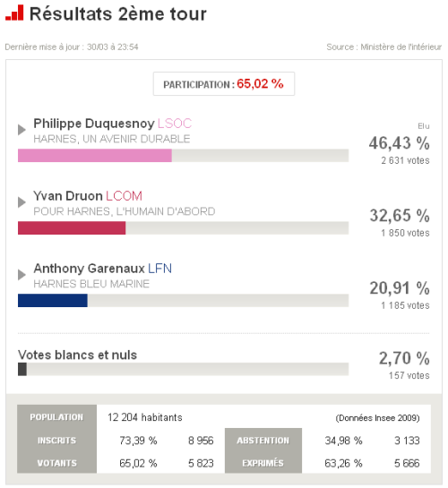448x488 pixels.
Task: Select the POPULATION header cell
Action: 56,417
